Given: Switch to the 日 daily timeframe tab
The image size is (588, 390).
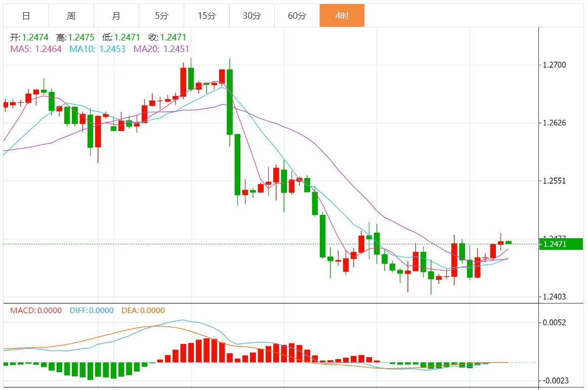Looking at the screenshot, I should (x=26, y=16).
